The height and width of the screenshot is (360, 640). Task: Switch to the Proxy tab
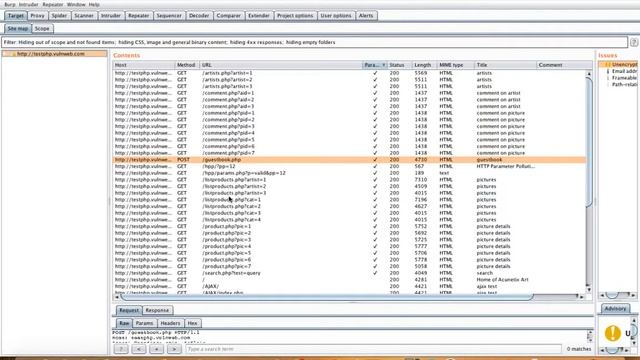(37, 16)
